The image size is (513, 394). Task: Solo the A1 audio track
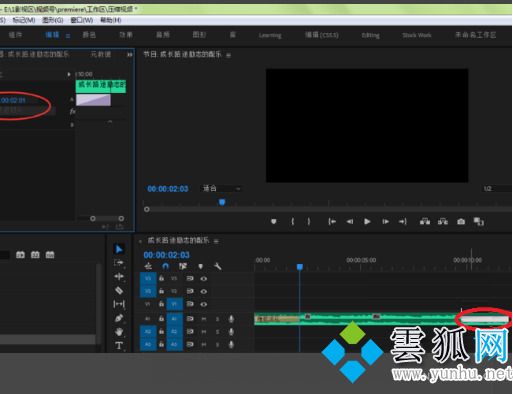[217, 319]
